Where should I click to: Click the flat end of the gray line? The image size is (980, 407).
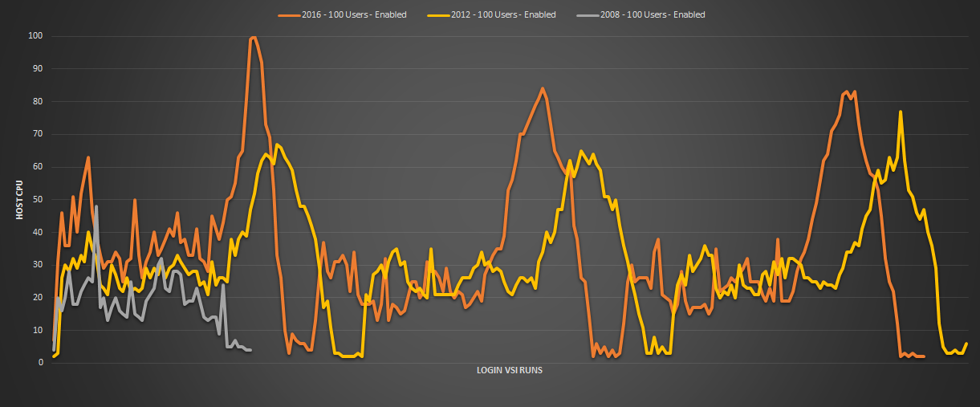point(247,349)
